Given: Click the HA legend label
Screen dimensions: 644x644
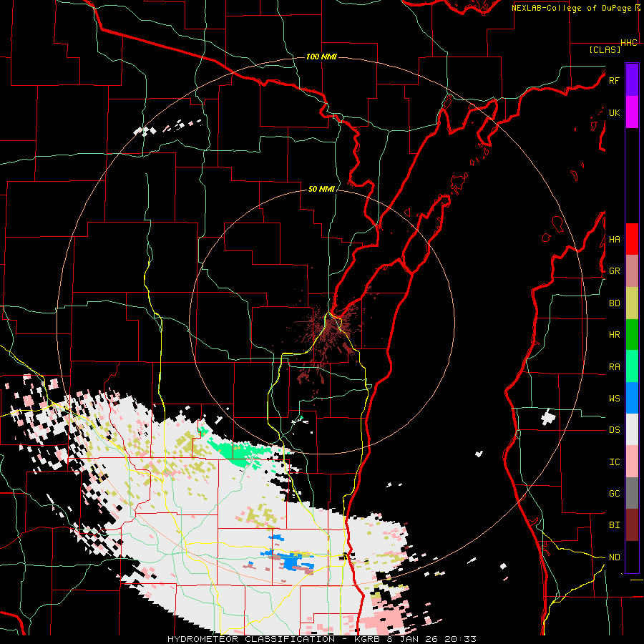Looking at the screenshot, I should point(614,239).
